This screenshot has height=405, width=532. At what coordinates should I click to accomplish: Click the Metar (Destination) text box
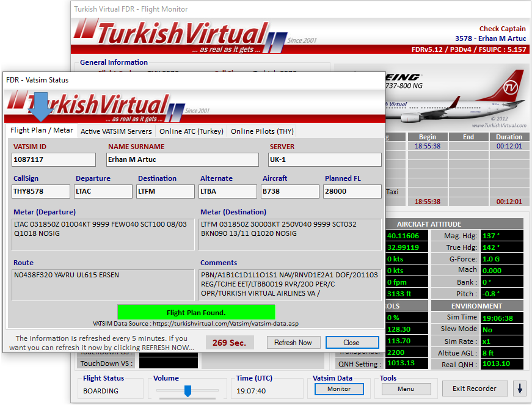(290, 235)
